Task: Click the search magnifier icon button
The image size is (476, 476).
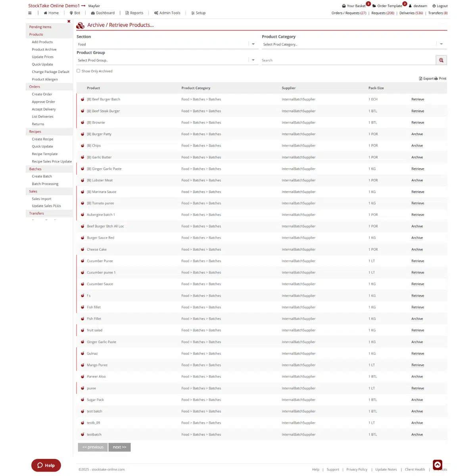Action: click(441, 60)
